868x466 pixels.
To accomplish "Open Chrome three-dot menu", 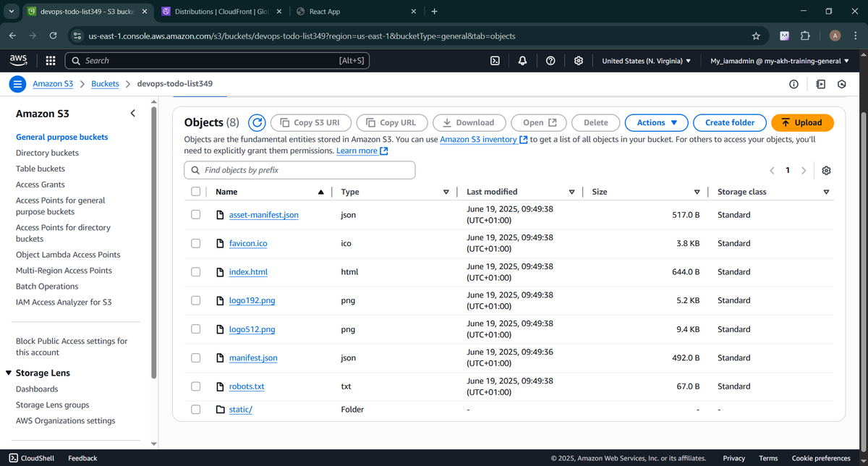I will [856, 35].
